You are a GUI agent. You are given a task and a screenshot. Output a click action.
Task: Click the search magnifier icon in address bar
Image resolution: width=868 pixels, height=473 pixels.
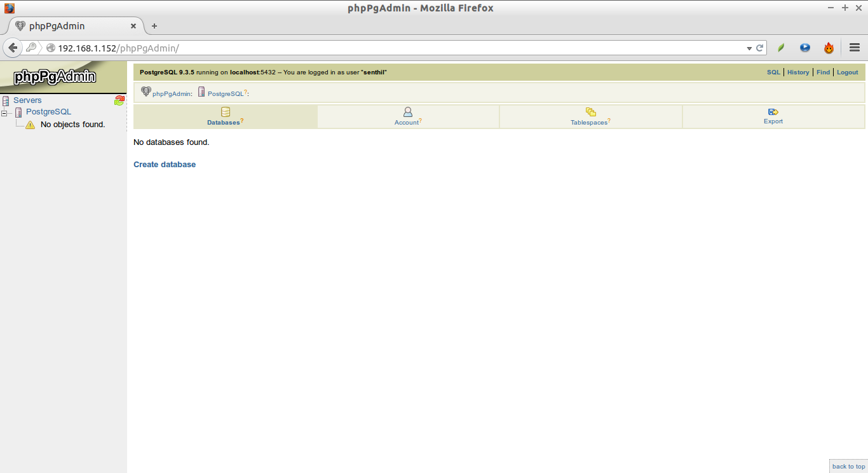point(31,48)
